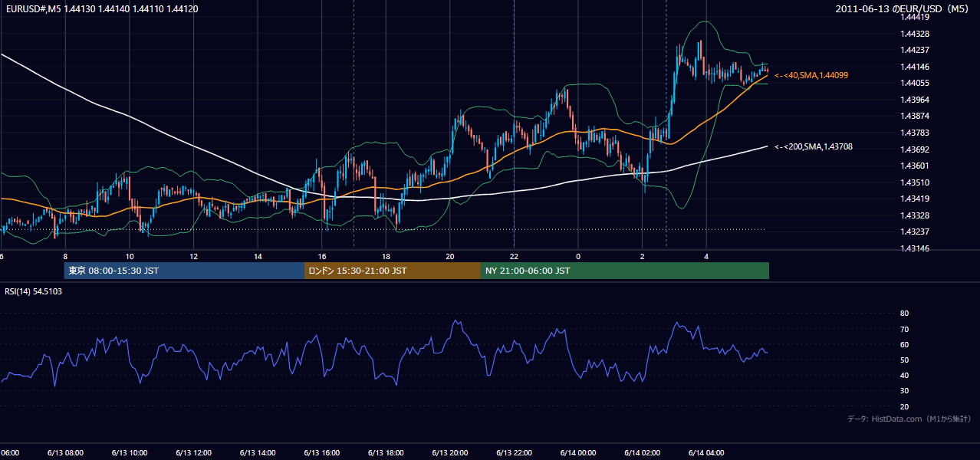980x460 pixels.
Task: Click hour tick 22 under price chart
Action: (x=514, y=256)
